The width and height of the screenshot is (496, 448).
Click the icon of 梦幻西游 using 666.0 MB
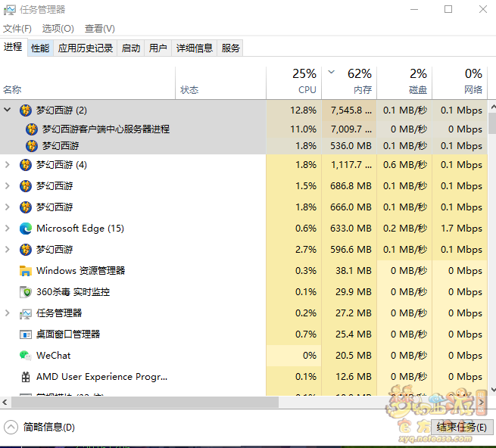26,207
